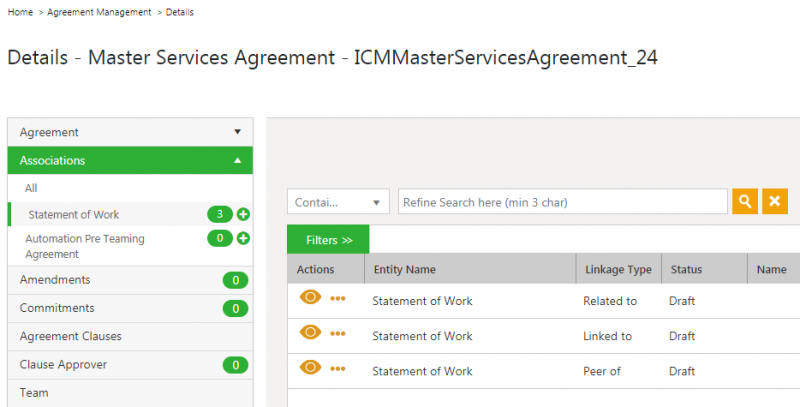The image size is (800, 407).
Task: View the Peer of Statement of Work
Action: (310, 368)
